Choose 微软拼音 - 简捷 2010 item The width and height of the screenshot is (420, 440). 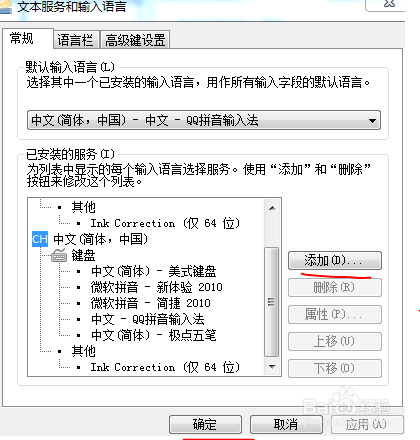point(150,303)
